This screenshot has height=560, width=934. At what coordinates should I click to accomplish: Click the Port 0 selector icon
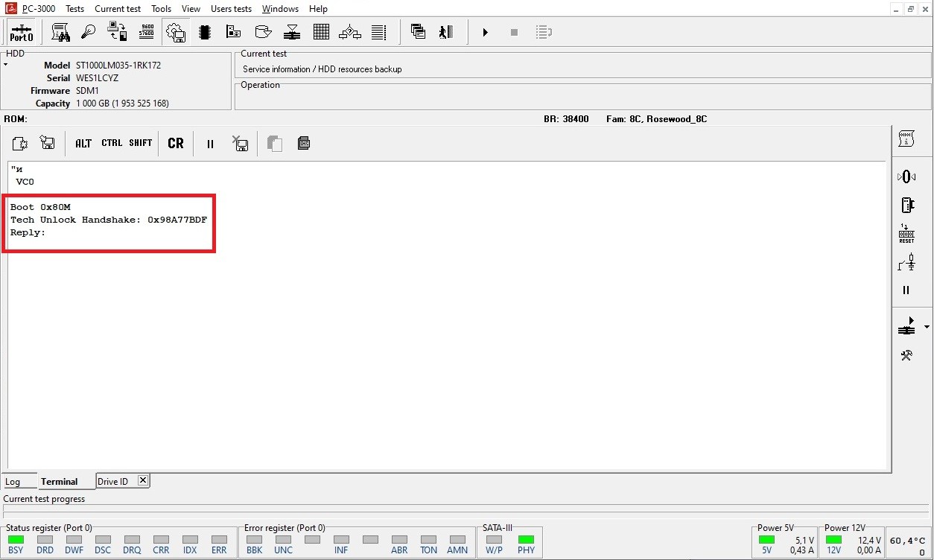pyautogui.click(x=21, y=33)
